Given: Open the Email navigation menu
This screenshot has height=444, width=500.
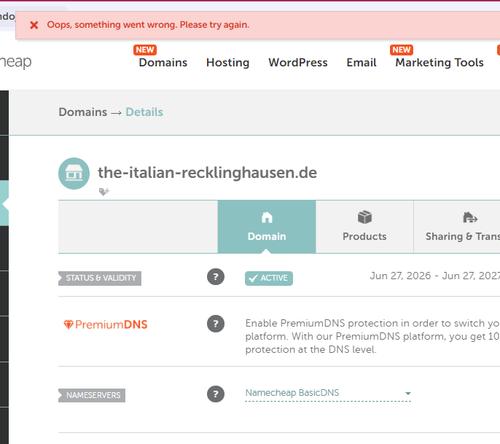Looking at the screenshot, I should (x=361, y=62).
